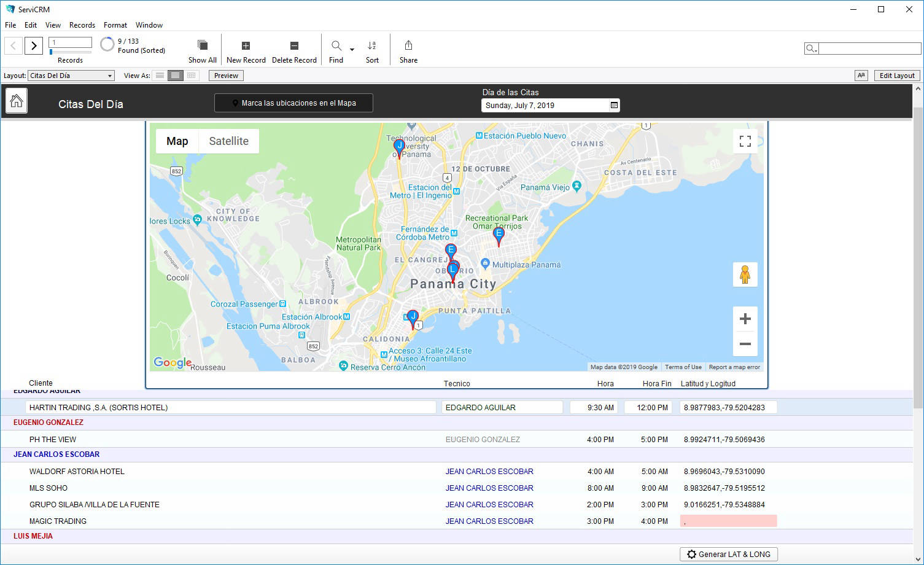This screenshot has height=565, width=924.
Task: Click the J marker near Technological University
Action: [x=399, y=148]
